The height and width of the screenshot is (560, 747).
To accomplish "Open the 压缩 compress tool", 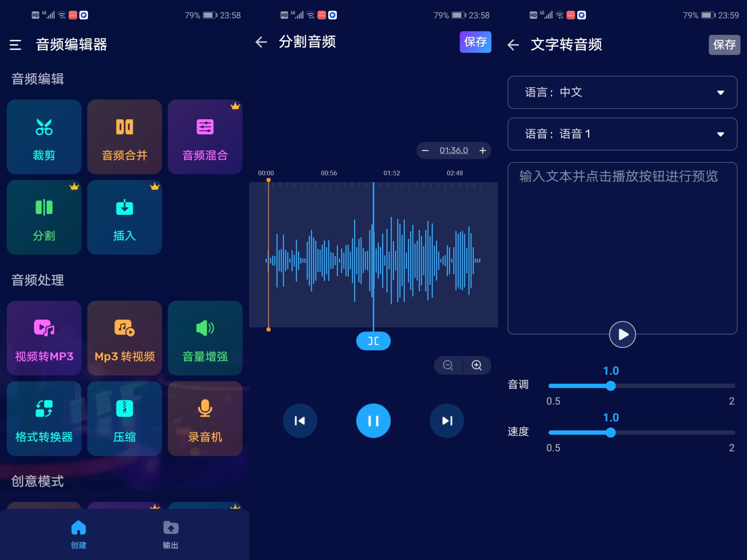I will [124, 418].
